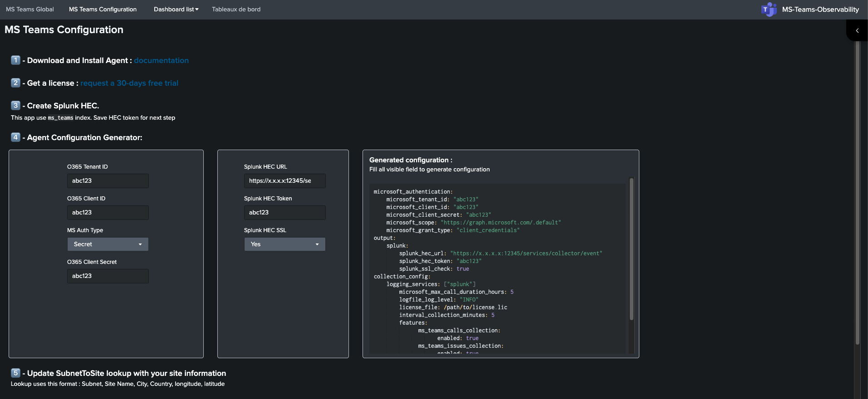868x399 pixels.
Task: Expand the Dashboard list menu
Action: coord(176,10)
